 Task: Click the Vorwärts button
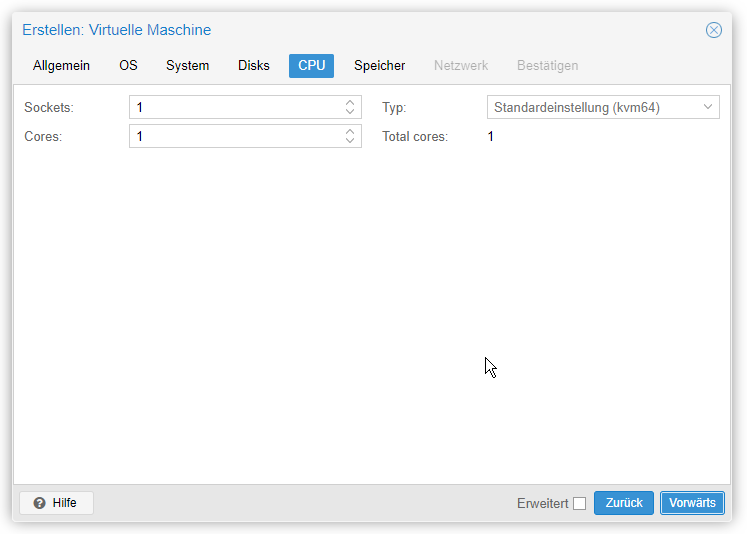tap(692, 503)
